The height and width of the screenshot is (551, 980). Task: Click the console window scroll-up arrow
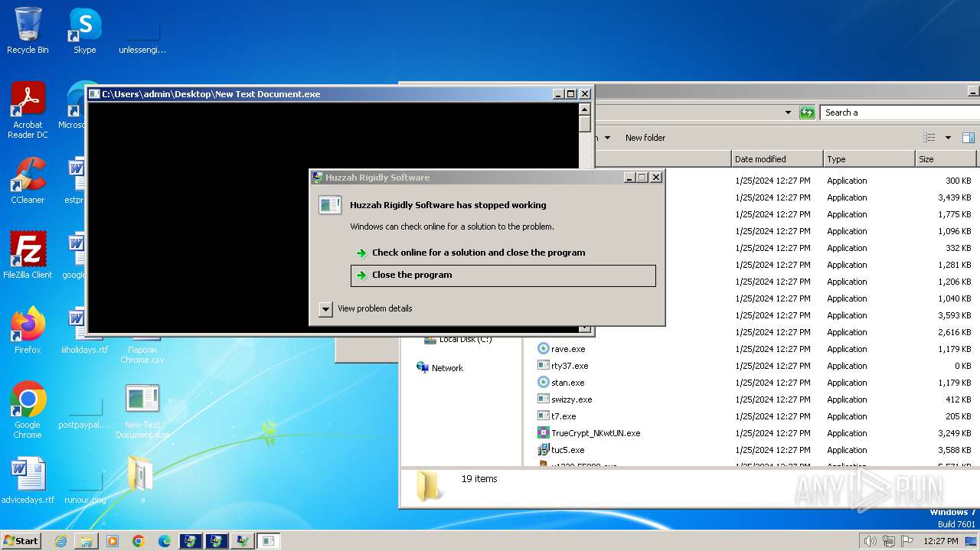[x=585, y=110]
